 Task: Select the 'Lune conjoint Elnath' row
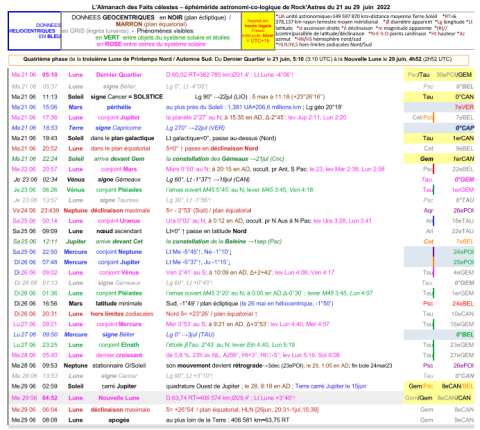(x=242, y=345)
